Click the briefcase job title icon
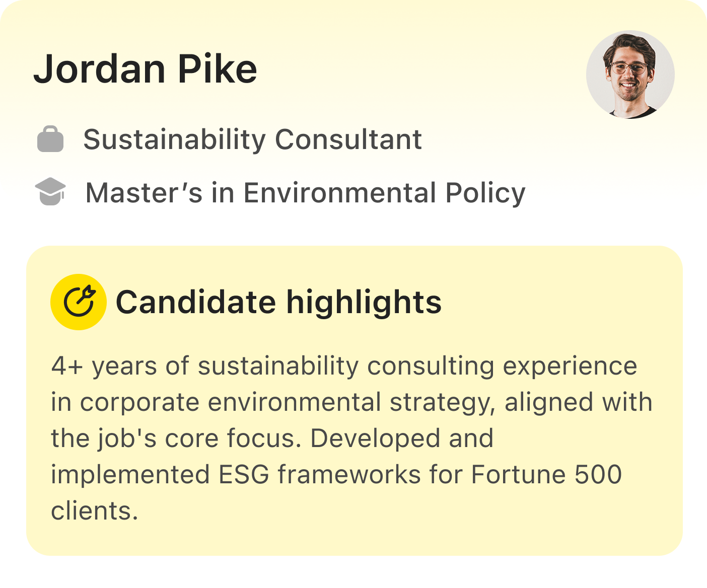The height and width of the screenshot is (588, 707). (x=50, y=139)
